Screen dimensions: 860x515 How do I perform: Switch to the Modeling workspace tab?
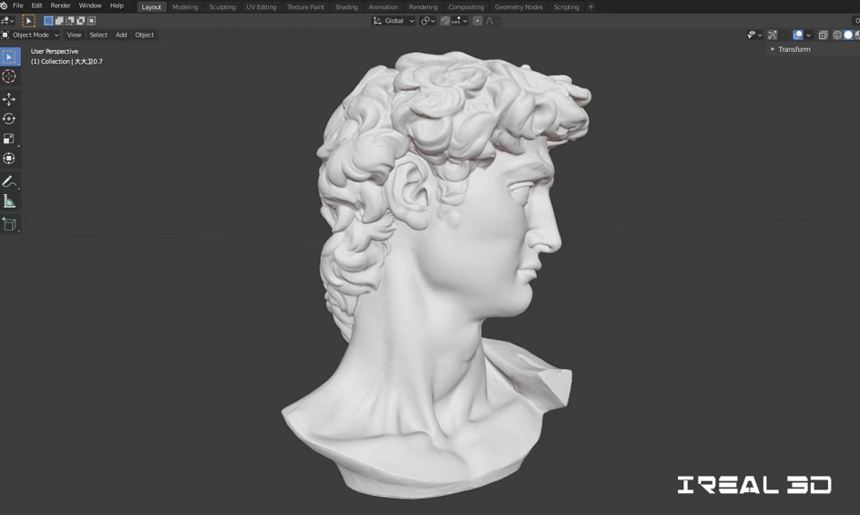[185, 7]
